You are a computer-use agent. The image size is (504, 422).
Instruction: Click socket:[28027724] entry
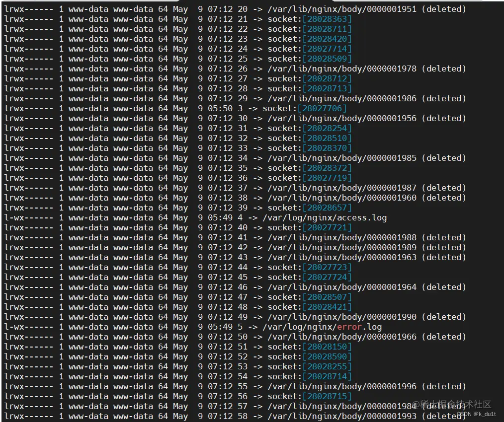pos(310,278)
